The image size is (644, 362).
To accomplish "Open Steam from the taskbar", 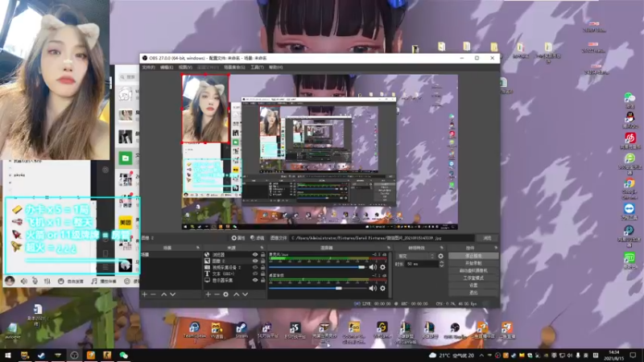I will point(41,355).
